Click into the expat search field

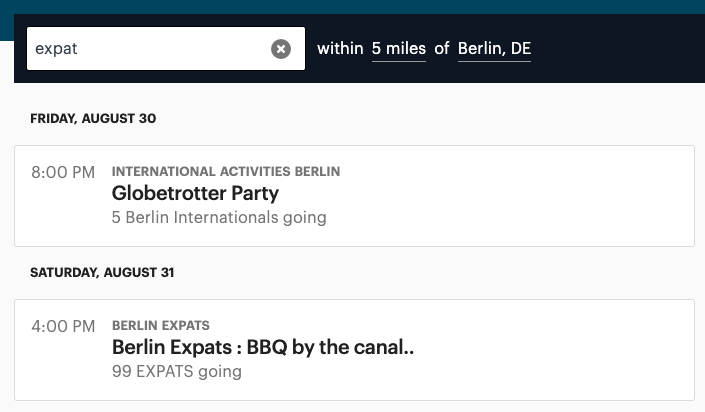[148, 49]
